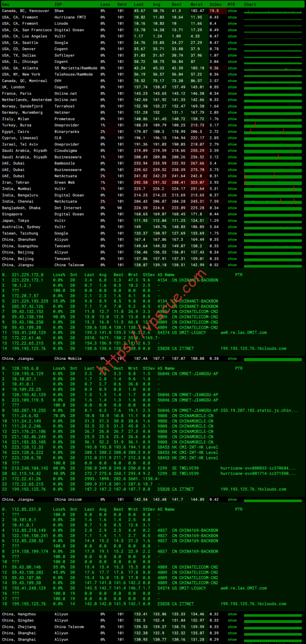Select the 'Cyprus, Limassol' geo cell

point(21,138)
